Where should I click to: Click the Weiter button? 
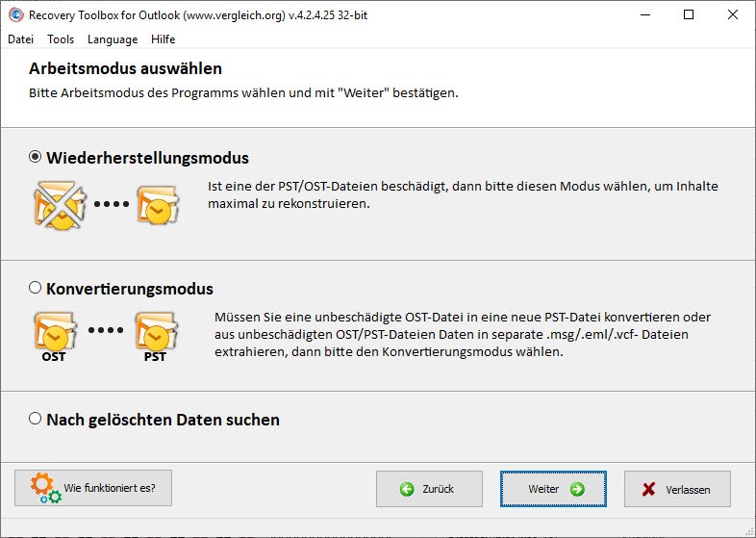[553, 489]
